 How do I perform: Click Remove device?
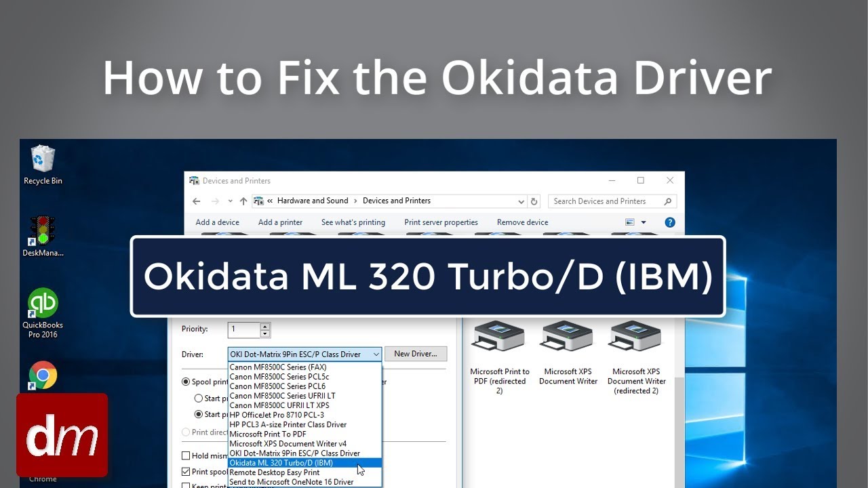pyautogui.click(x=522, y=222)
